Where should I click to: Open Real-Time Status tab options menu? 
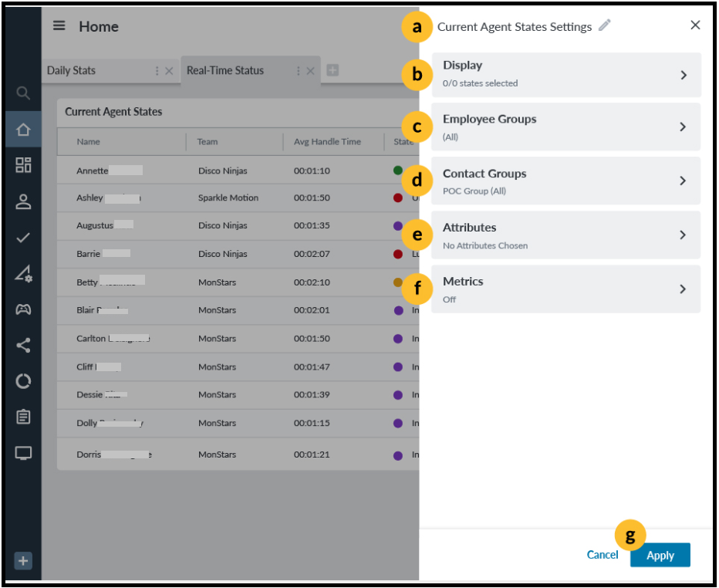point(298,71)
